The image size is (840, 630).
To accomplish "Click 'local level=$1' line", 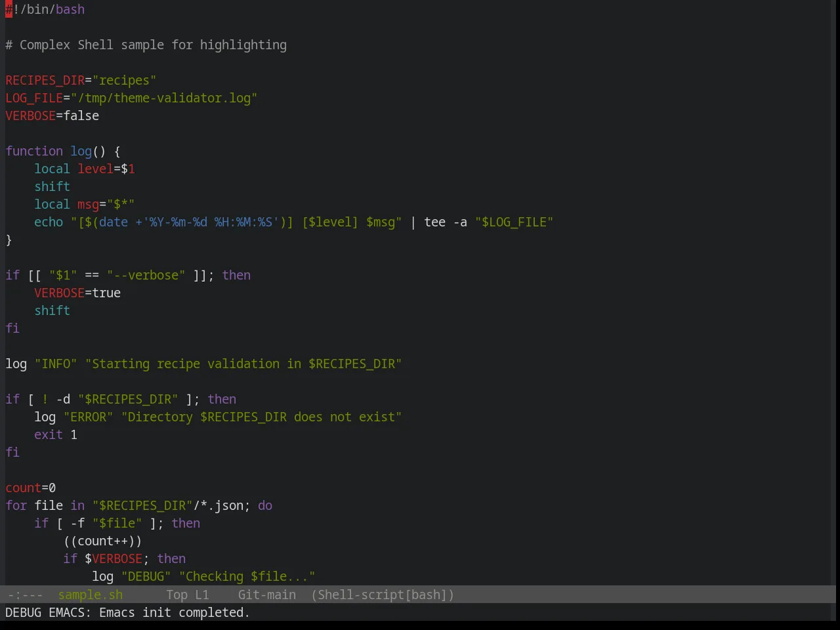I will (x=85, y=169).
